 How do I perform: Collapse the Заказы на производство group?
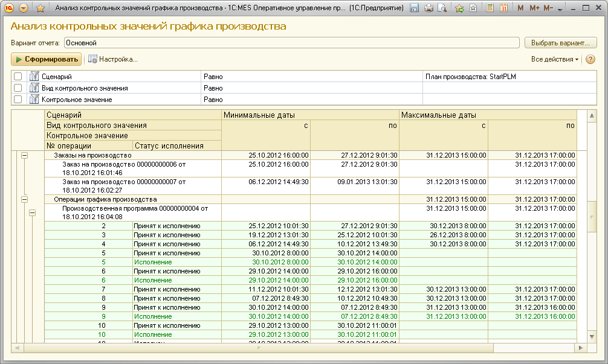point(25,155)
